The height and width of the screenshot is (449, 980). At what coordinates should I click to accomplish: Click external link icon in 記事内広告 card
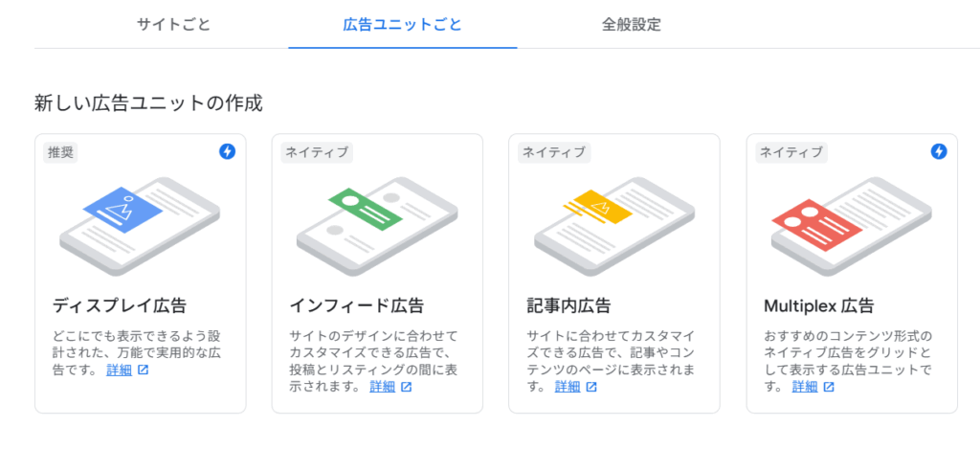591,387
